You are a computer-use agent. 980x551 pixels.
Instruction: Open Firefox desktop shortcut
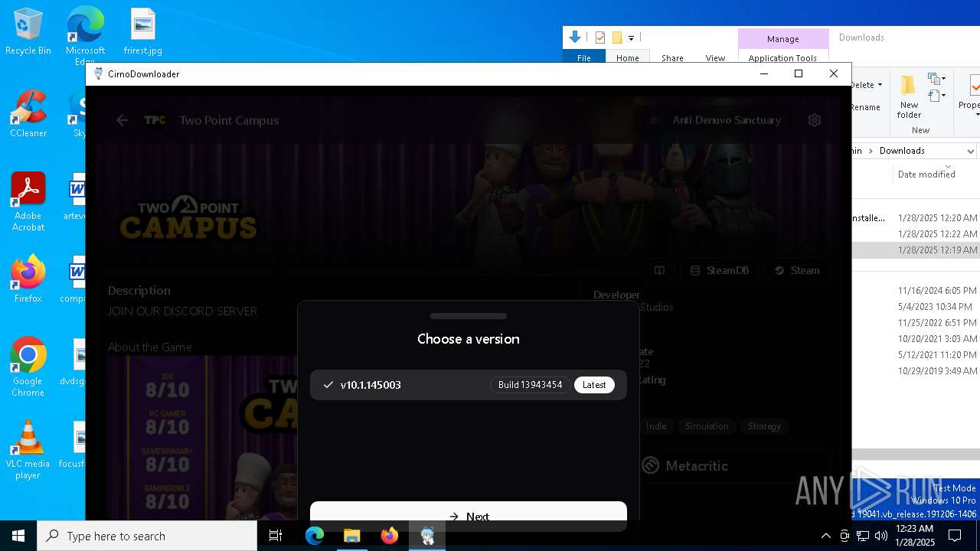click(x=28, y=279)
